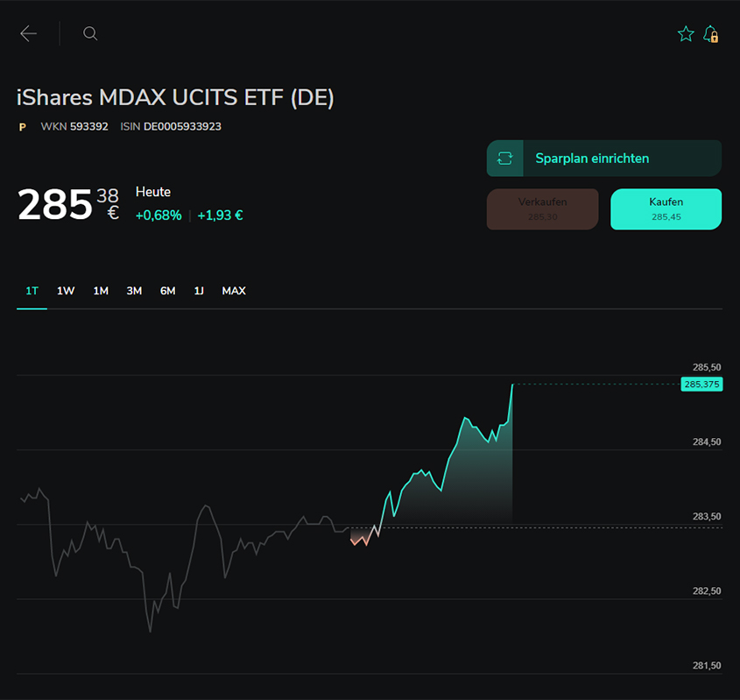Viewport: 740px width, 700px height.
Task: Open the locked price alert bell
Action: pos(711,34)
